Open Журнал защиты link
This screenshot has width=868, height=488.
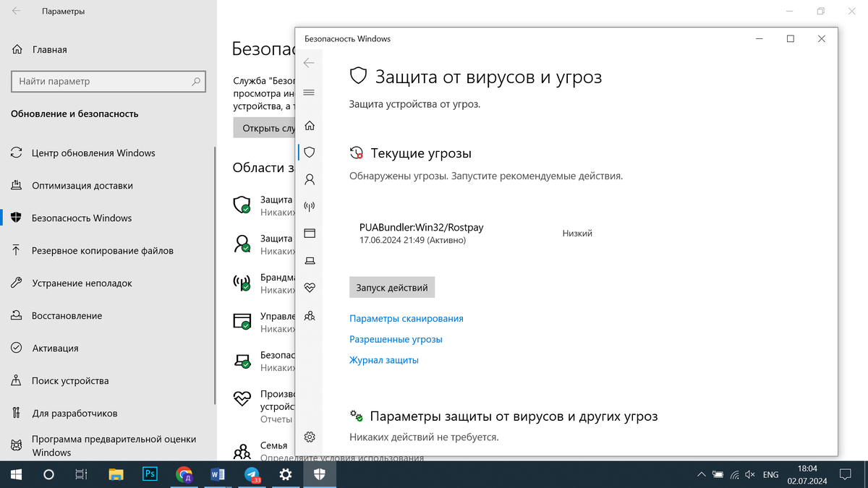[384, 360]
